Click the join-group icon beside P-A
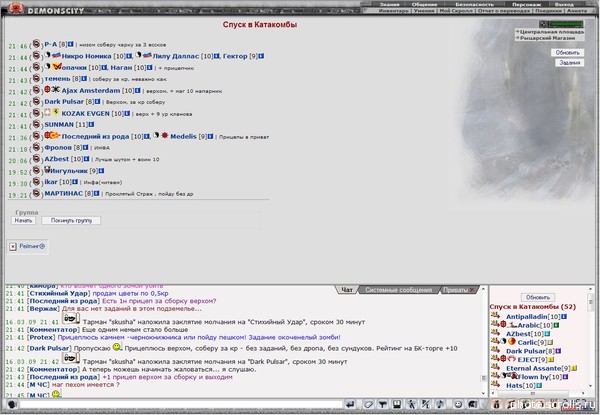600x415 pixels. [36, 44]
